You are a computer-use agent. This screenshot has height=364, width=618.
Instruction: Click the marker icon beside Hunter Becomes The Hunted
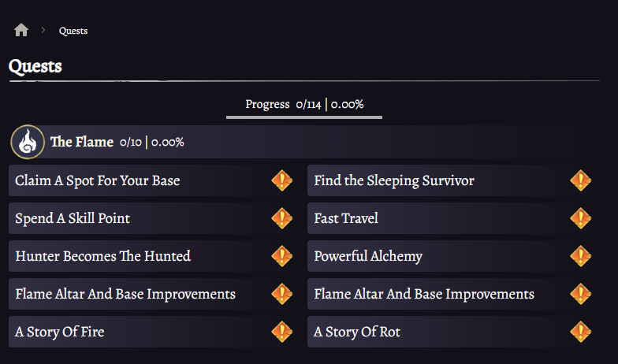[x=281, y=256]
